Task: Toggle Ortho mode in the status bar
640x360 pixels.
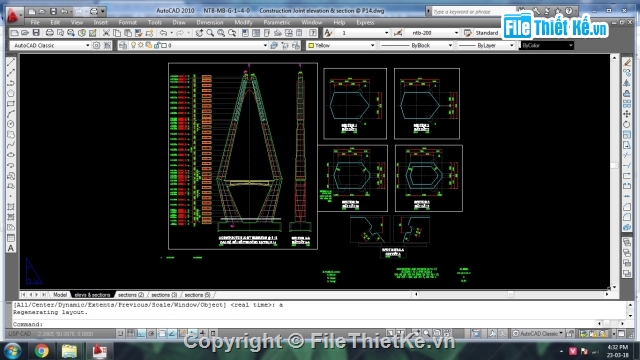Action: point(141,333)
